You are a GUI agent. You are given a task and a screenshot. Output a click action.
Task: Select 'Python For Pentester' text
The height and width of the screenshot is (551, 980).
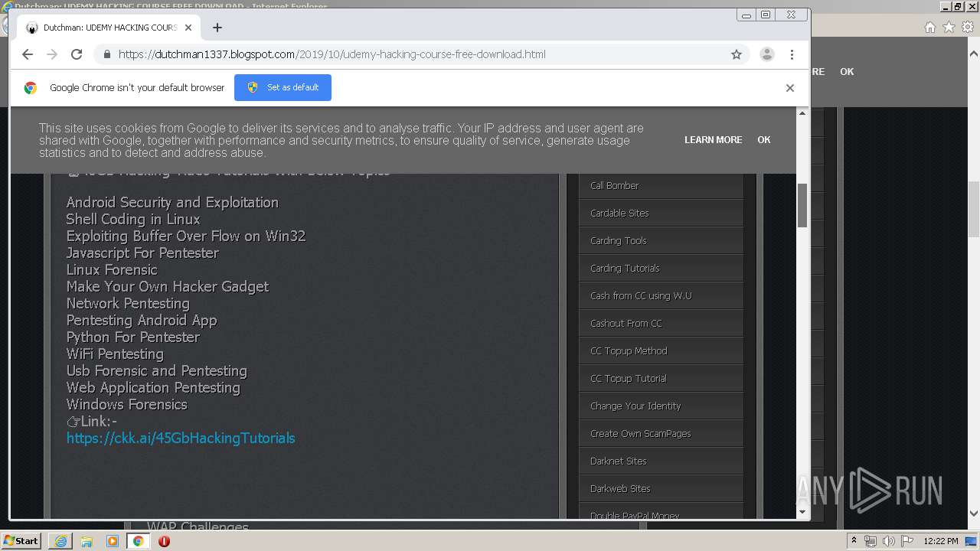(x=133, y=337)
